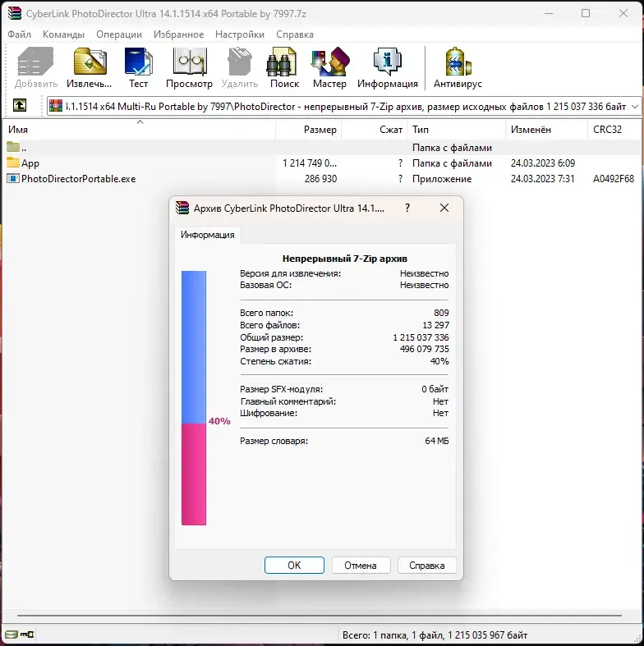
Task: Open the Операции menu
Action: 119,34
